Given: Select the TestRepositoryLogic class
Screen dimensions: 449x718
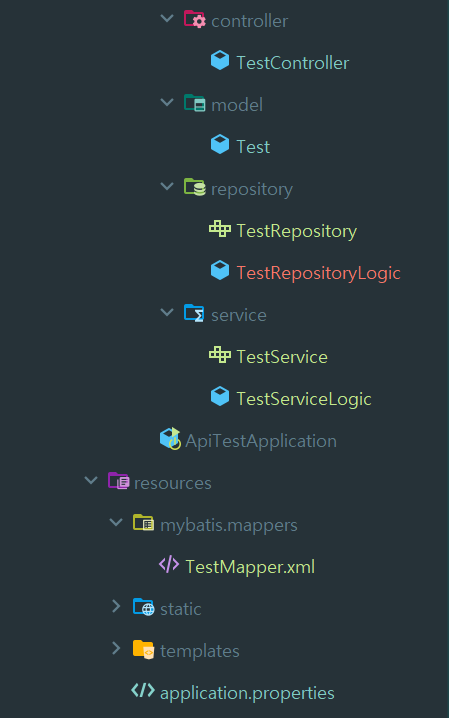Looking at the screenshot, I should [x=318, y=273].
